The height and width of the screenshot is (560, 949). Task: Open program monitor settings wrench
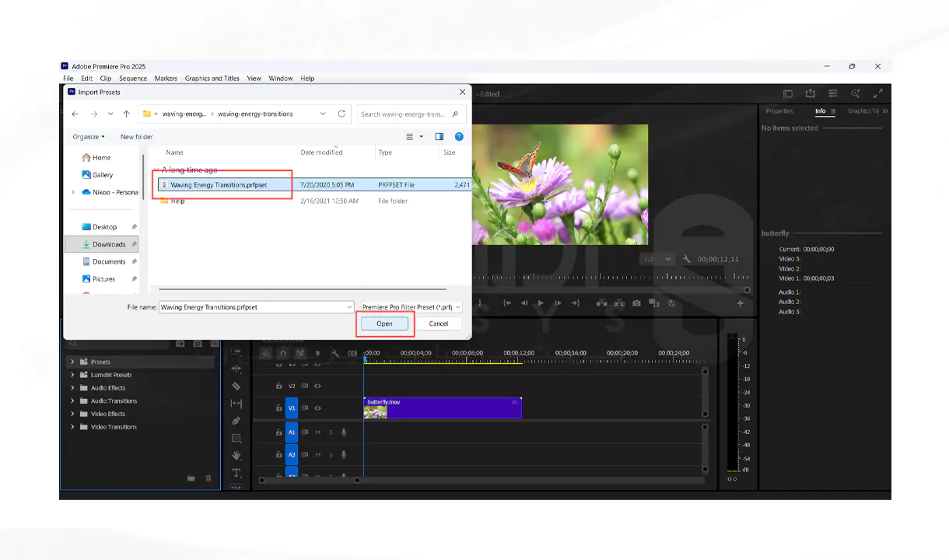click(687, 259)
